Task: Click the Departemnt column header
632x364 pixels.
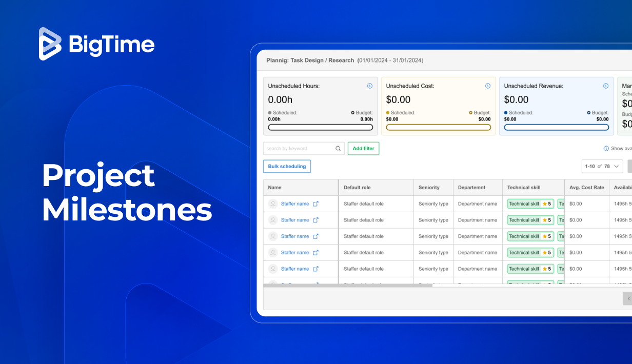Action: coord(478,188)
